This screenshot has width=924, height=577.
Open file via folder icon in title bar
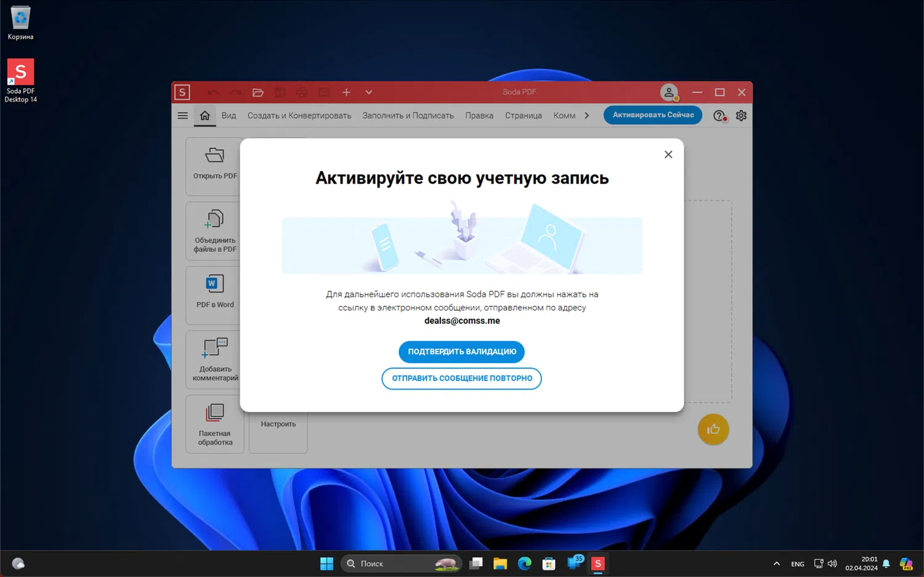[x=258, y=92]
